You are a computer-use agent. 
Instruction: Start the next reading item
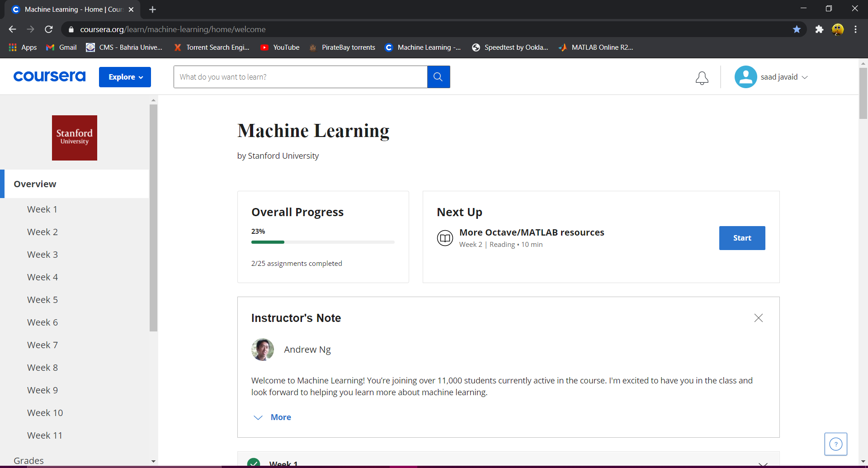tap(742, 238)
